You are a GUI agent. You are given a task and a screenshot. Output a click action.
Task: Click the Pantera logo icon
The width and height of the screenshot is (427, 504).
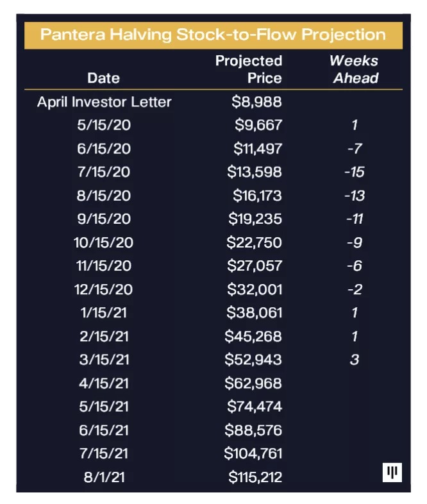point(391,473)
